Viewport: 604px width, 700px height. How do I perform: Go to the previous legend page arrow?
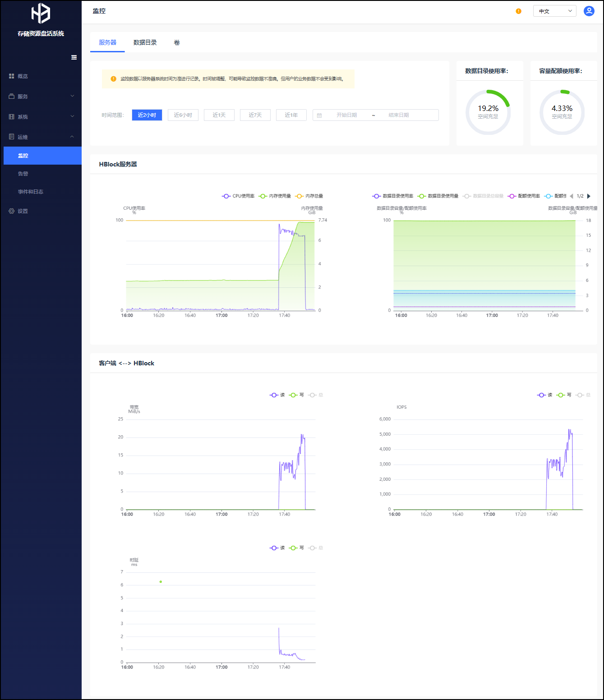(572, 196)
